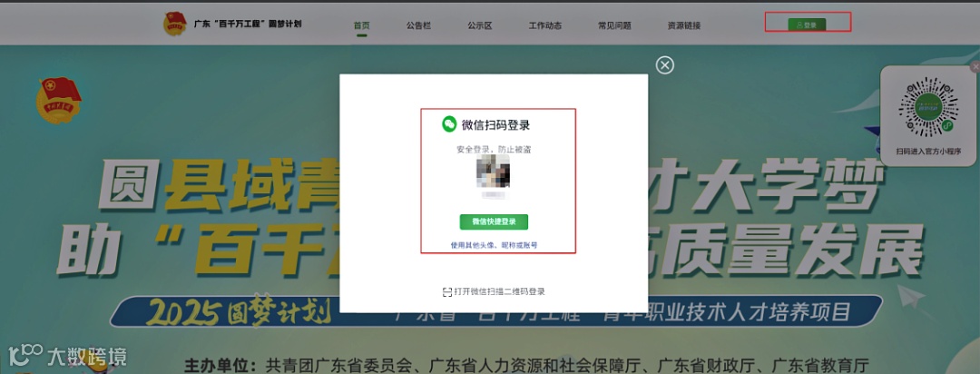980x374 pixels.
Task: Click 使用其他头像、昵称或账号 link
Action: 494,245
